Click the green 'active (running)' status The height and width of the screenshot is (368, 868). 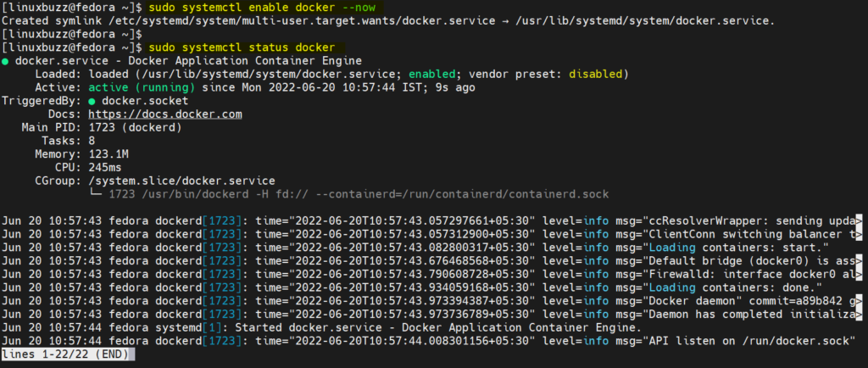142,87
